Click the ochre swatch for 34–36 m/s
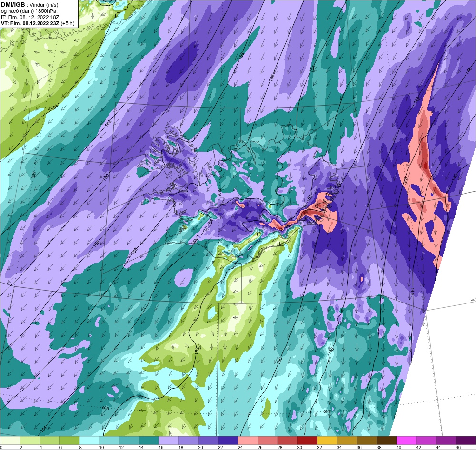Image resolution: width=476 pixels, height=450 pixels. click(x=347, y=440)
